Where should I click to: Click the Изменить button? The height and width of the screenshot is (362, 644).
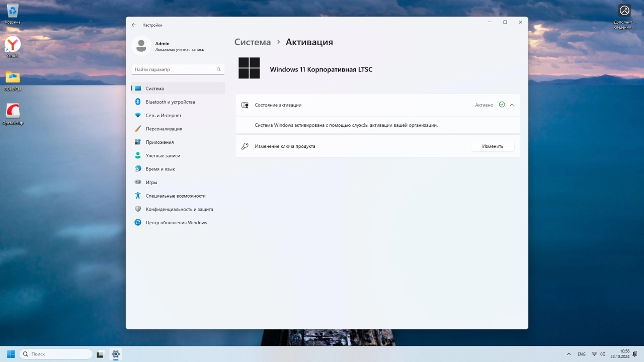click(493, 146)
